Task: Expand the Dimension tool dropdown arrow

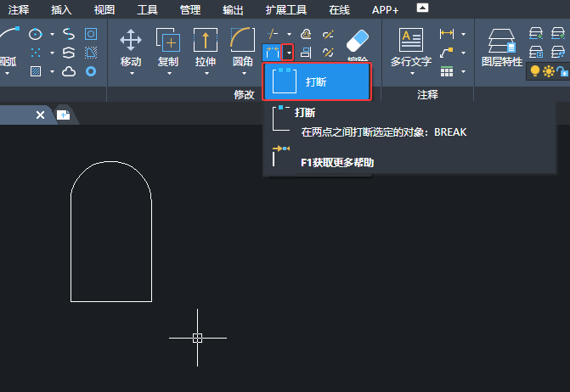Action: point(464,34)
